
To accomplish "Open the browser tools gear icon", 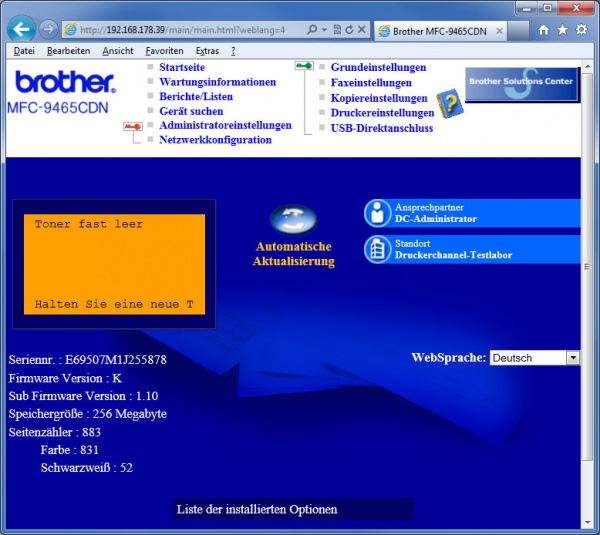I will coord(581,30).
